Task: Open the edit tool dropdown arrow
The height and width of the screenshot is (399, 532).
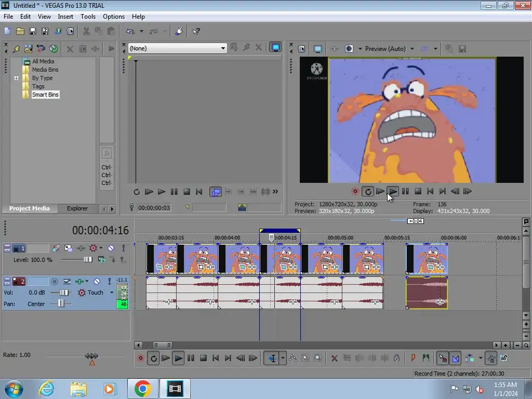Action: (x=283, y=358)
